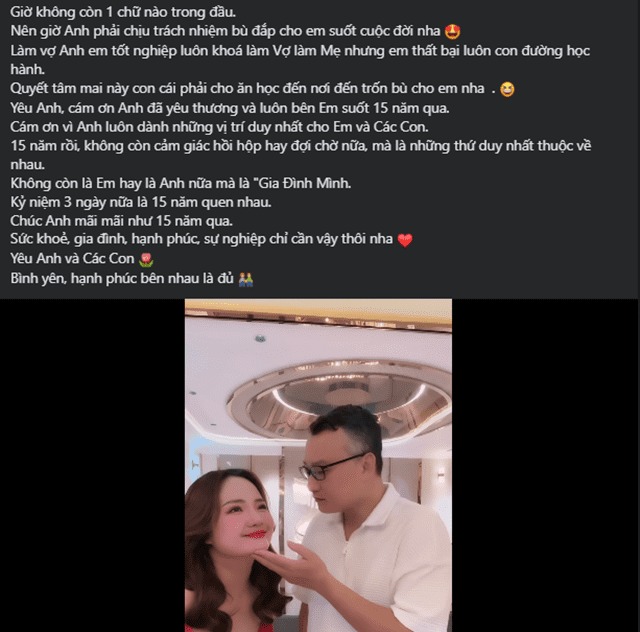
Task: Click the heart-eyes emoji after "cuộc đời nha"
Action: tap(452, 31)
